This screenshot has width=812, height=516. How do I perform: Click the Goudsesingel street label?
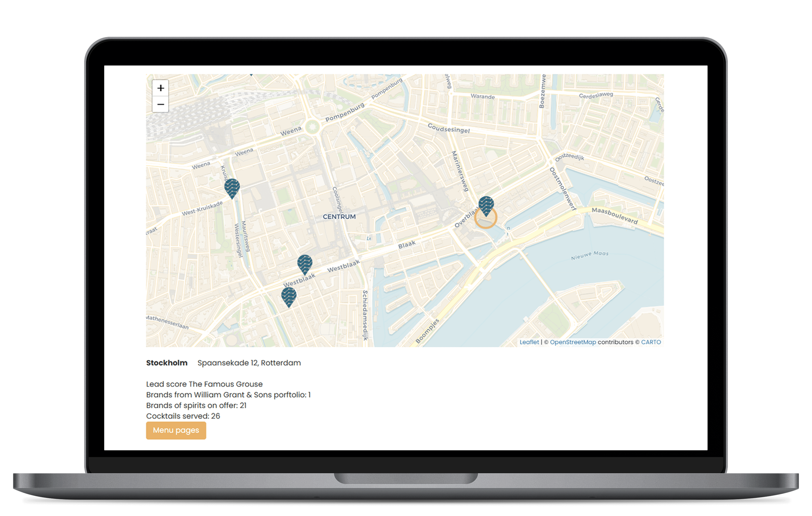449,128
